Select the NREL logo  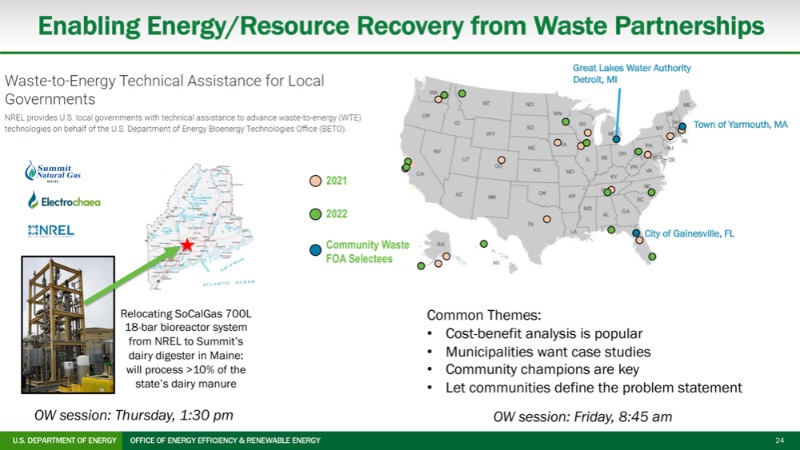pyautogui.click(x=52, y=231)
